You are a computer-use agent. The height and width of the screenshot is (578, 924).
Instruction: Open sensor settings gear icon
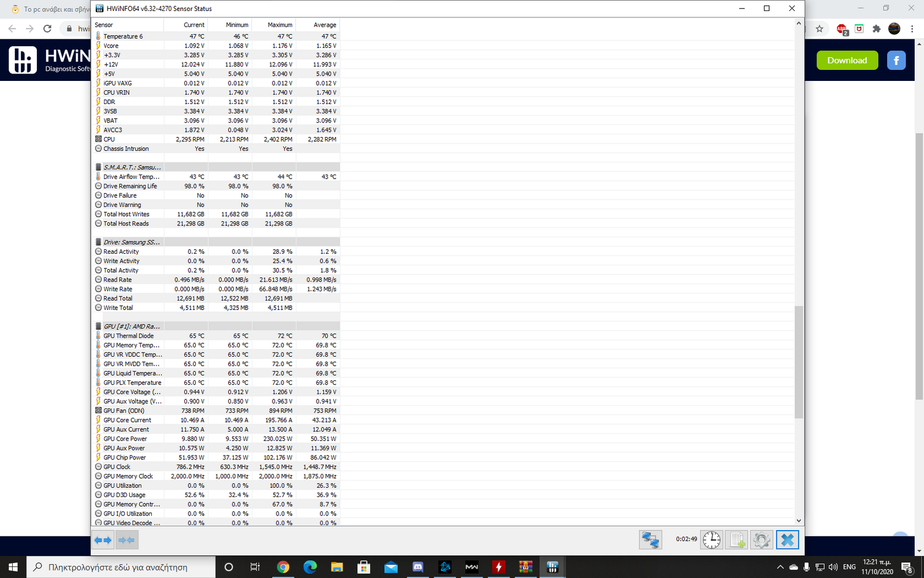click(x=762, y=540)
